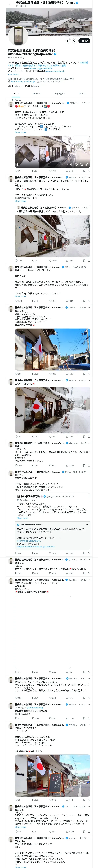Click the Follow button on profile
The width and height of the screenshot is (98, 868).
[x=84, y=41]
